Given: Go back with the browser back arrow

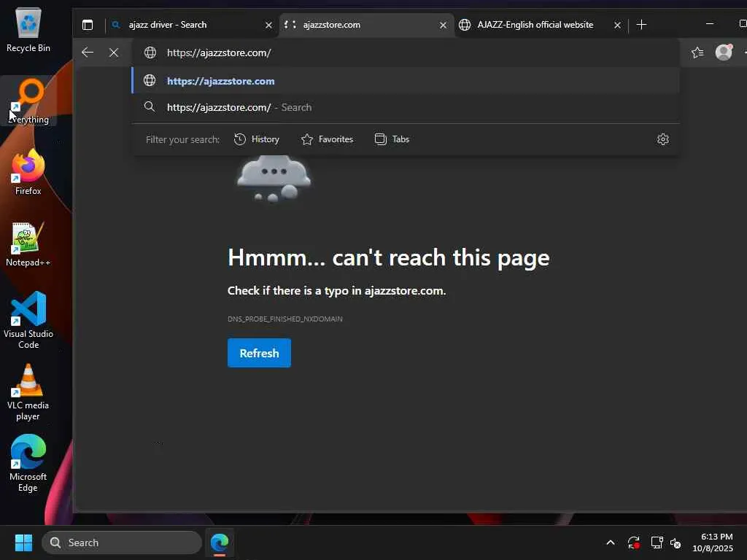Looking at the screenshot, I should [88, 52].
